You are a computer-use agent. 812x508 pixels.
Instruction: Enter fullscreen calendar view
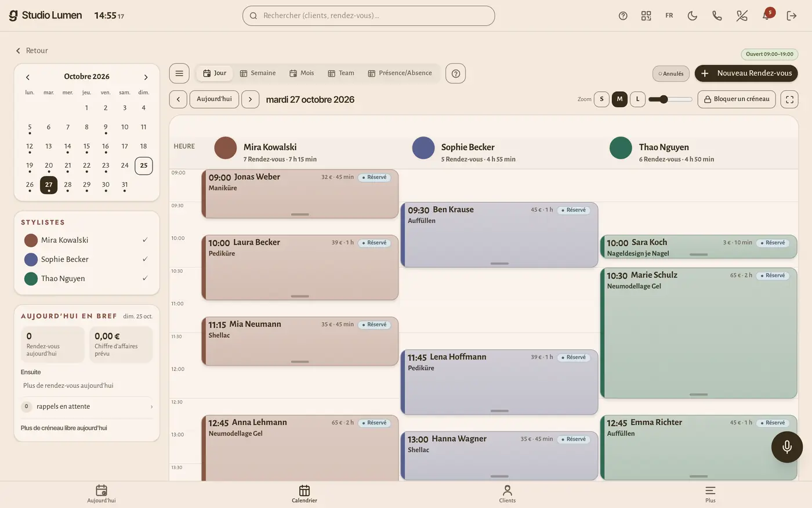(x=789, y=99)
